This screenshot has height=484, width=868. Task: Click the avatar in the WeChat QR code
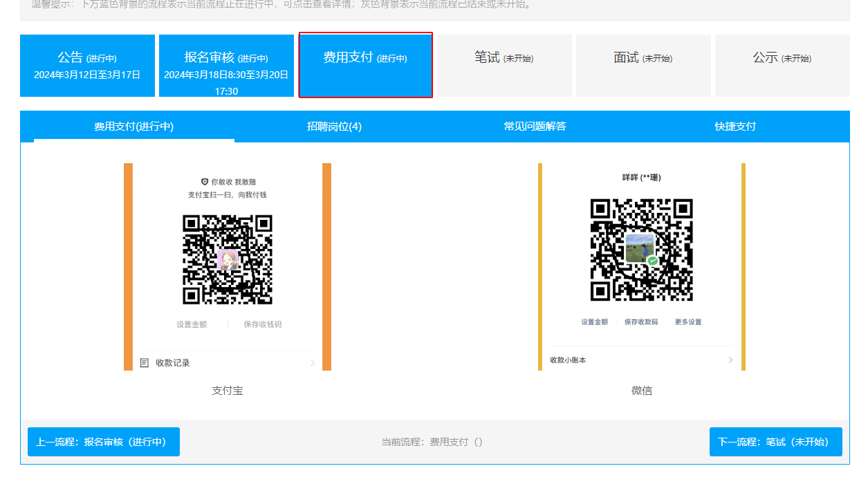(x=640, y=249)
